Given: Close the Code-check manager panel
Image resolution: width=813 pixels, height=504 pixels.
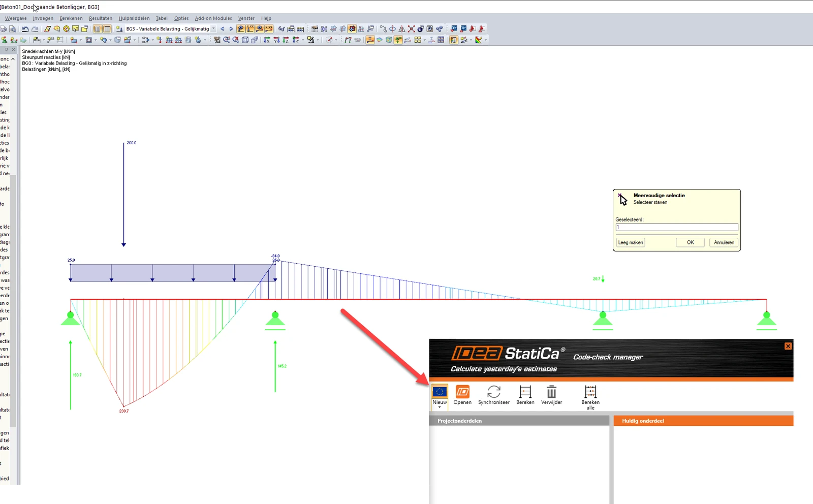Looking at the screenshot, I should (788, 346).
